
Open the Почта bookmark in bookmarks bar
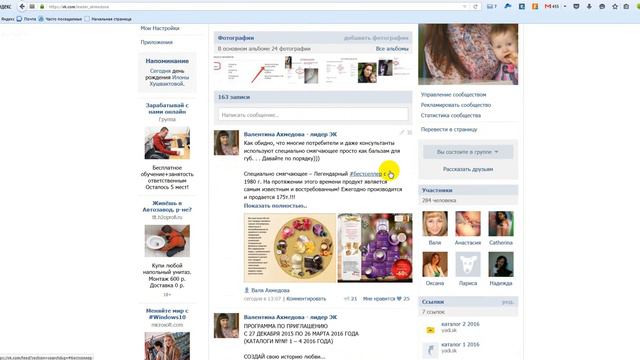click(26, 19)
